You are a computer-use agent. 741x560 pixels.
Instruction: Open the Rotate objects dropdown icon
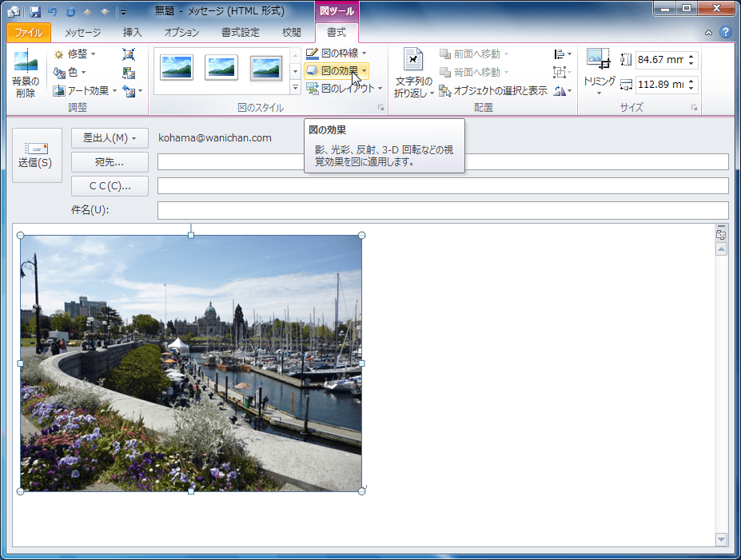563,90
